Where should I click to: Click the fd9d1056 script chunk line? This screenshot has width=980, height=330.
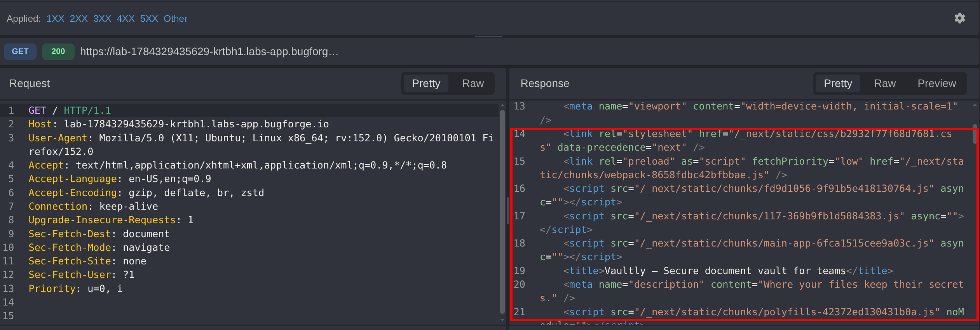click(x=752, y=195)
